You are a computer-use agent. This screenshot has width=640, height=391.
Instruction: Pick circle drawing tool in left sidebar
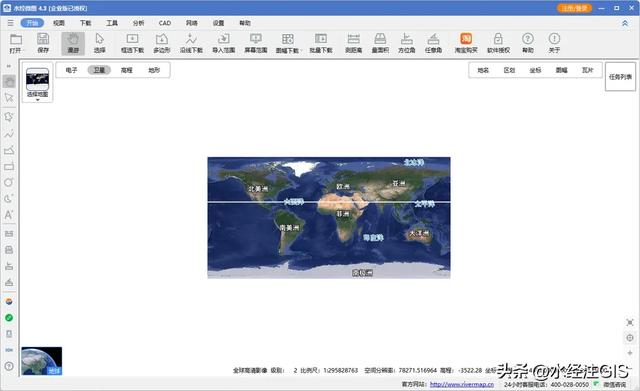pos(9,182)
